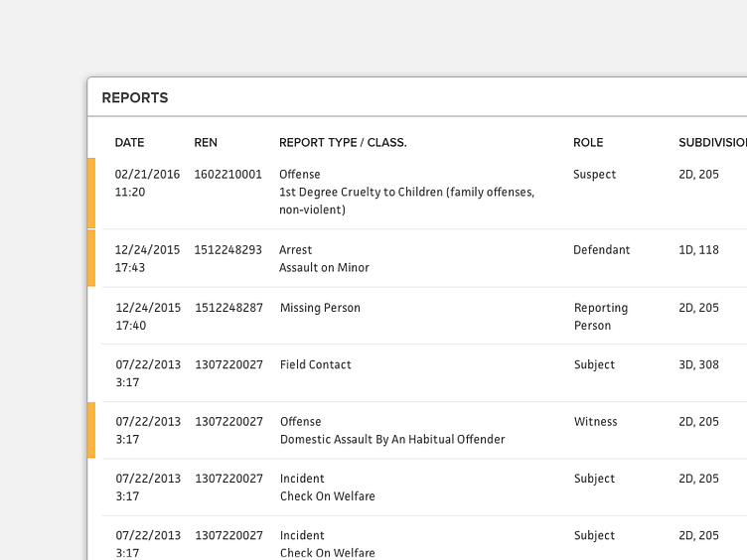The image size is (747, 560).
Task: Select the orange marker on the Domestic Assault row
Action: 91,430
